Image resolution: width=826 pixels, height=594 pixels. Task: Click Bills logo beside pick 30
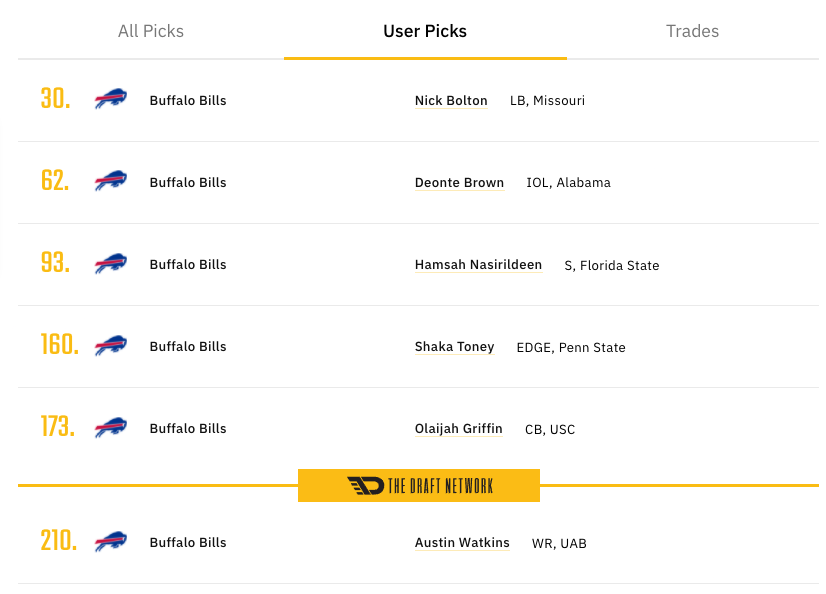[111, 98]
